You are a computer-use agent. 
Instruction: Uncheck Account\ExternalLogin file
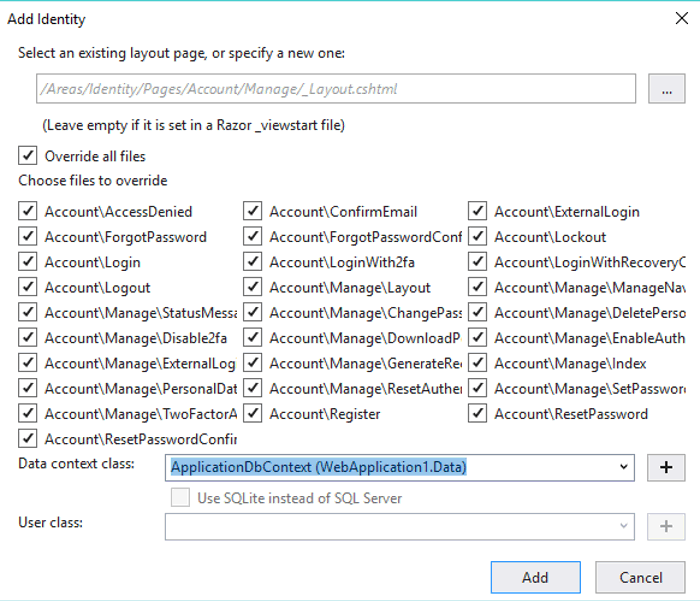click(x=477, y=212)
